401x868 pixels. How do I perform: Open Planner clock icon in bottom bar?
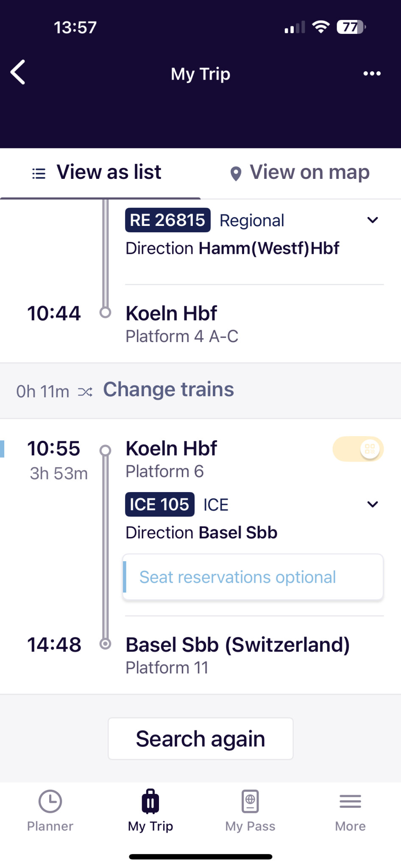(x=50, y=801)
